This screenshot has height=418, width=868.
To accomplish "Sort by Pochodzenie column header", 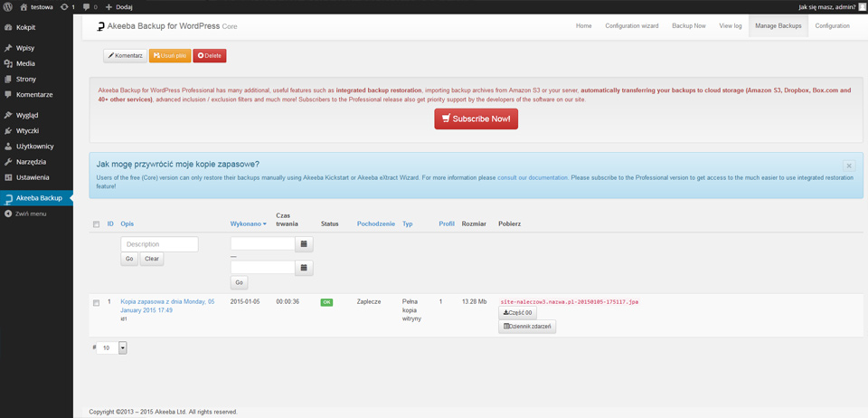I will click(376, 223).
